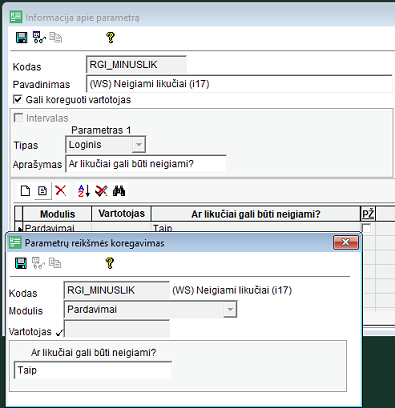
Task: Click empty Vartotojas cell in Pardavimai row
Action: 122,228
